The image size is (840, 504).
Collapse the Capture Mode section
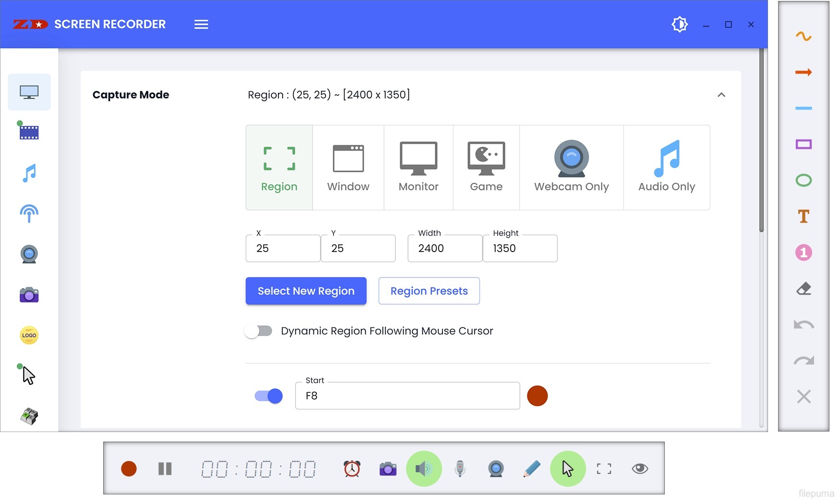point(721,95)
